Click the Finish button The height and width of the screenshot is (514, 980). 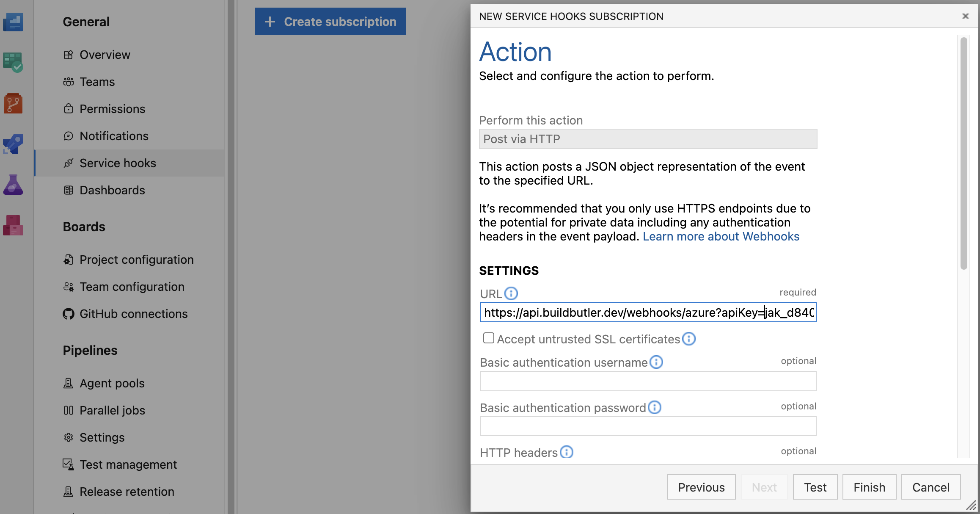point(869,487)
